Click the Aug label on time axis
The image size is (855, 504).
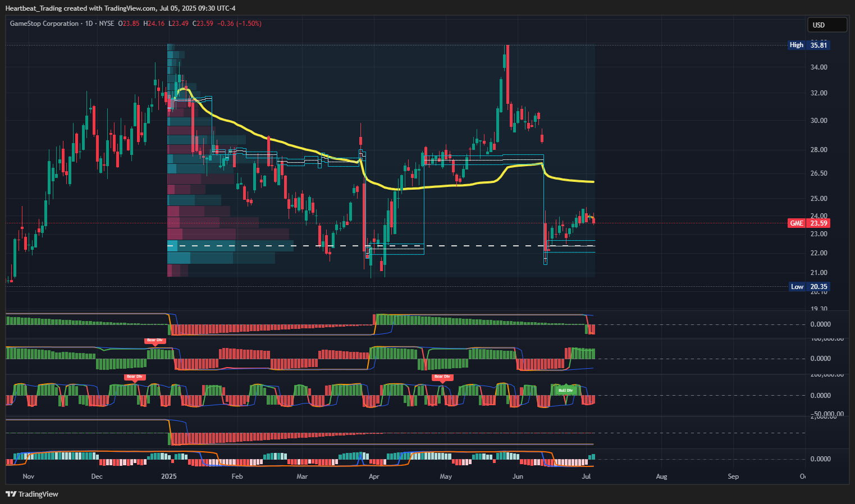(x=662, y=476)
